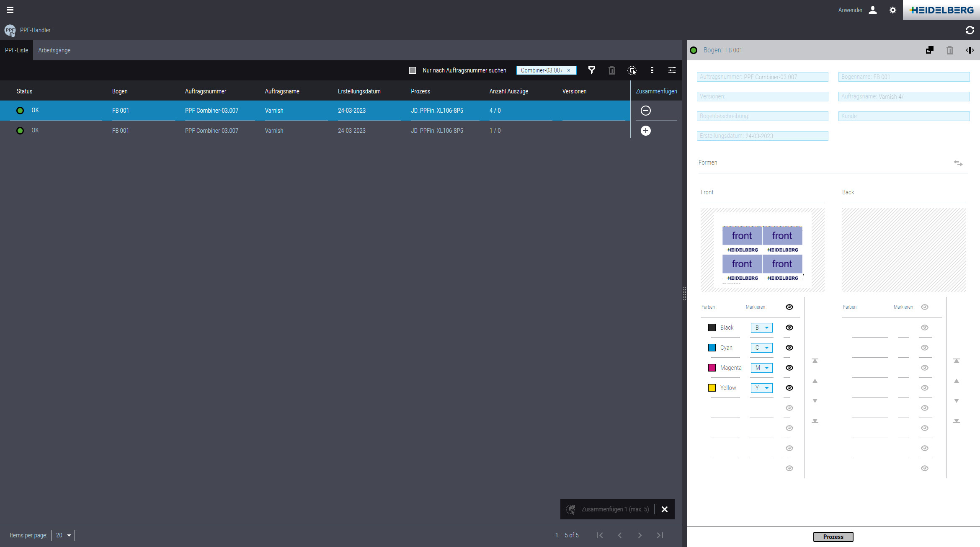Switch to the Arbeitsgänge tab
Screen dimensions: 980x547
coord(54,50)
